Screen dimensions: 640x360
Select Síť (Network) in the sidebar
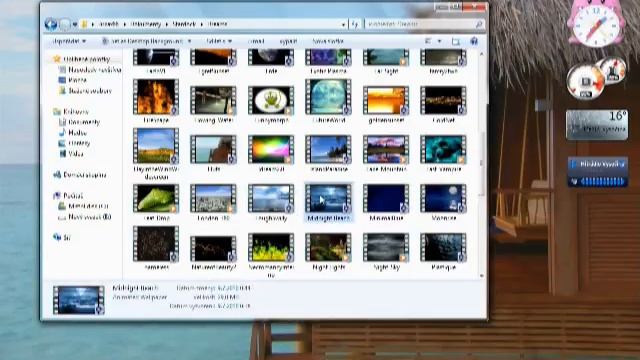pos(62,237)
